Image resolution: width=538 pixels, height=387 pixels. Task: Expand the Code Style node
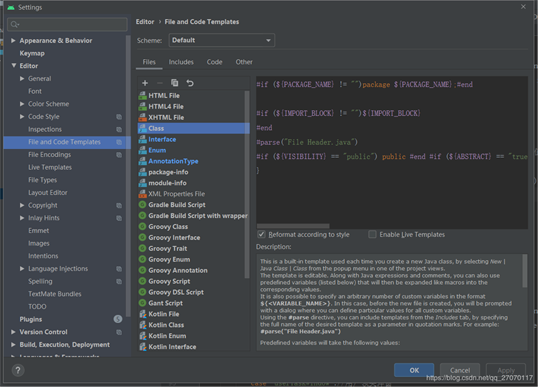click(x=22, y=117)
